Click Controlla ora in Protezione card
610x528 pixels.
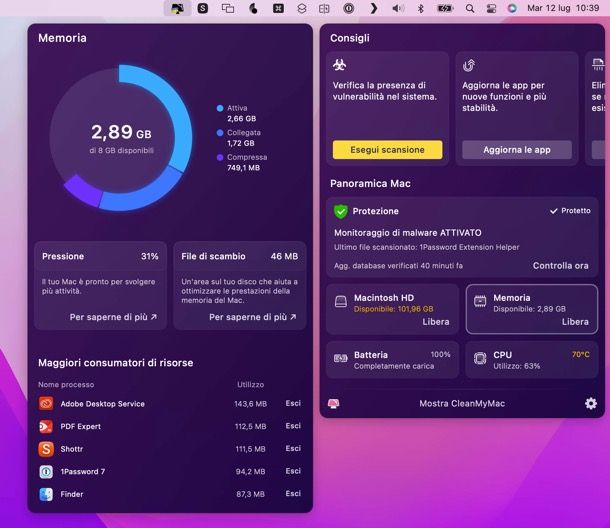coord(560,265)
